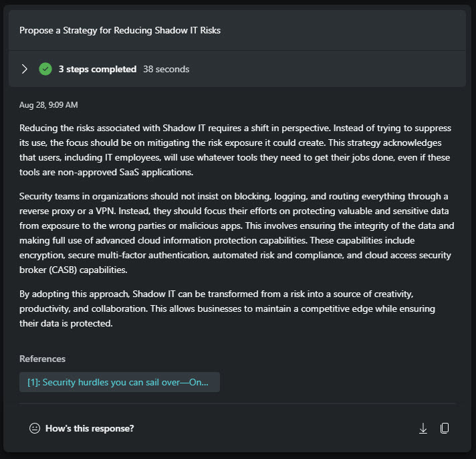
Task: Click the smiley feedback face icon
Action: pyautogui.click(x=35, y=428)
